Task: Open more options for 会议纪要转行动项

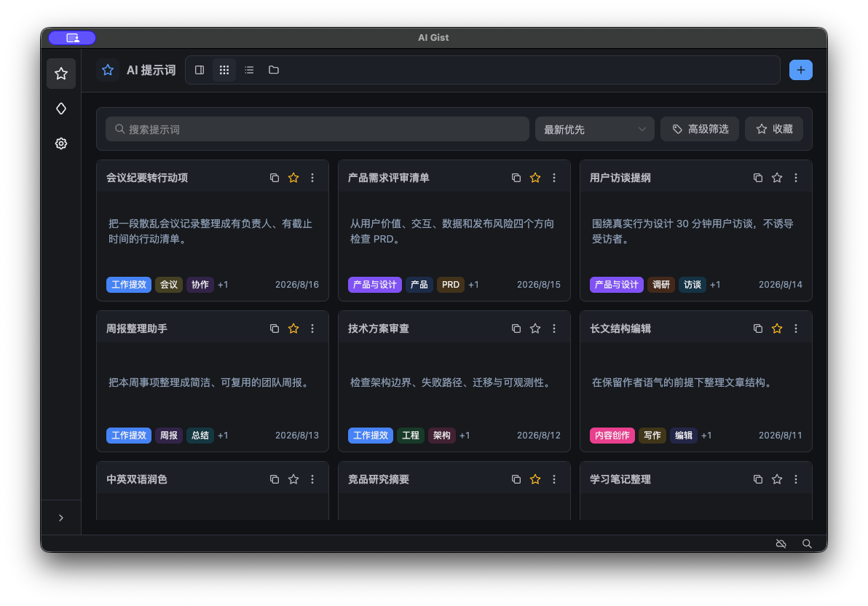Action: (312, 178)
